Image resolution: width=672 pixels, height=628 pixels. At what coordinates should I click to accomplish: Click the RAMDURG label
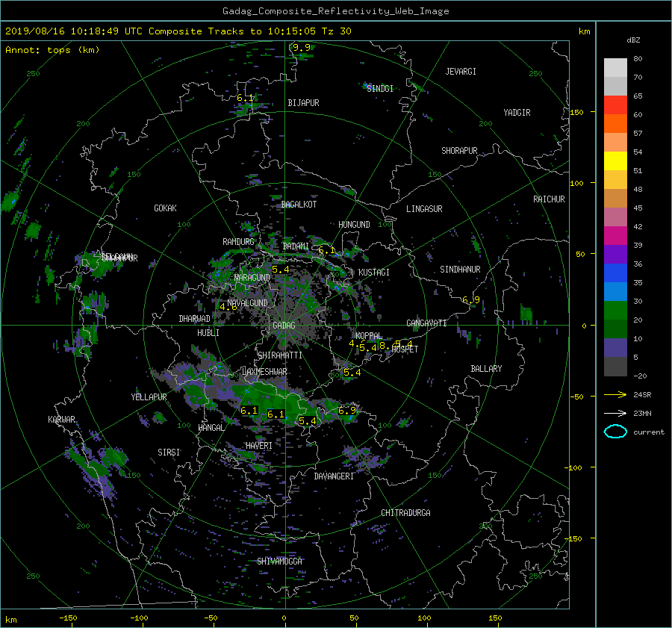[x=238, y=242]
